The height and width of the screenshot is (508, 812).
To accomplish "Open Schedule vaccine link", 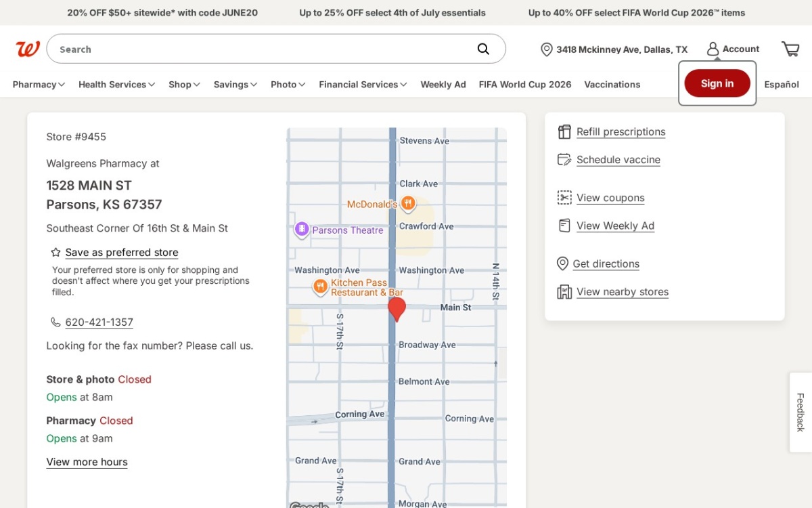I will (x=618, y=160).
